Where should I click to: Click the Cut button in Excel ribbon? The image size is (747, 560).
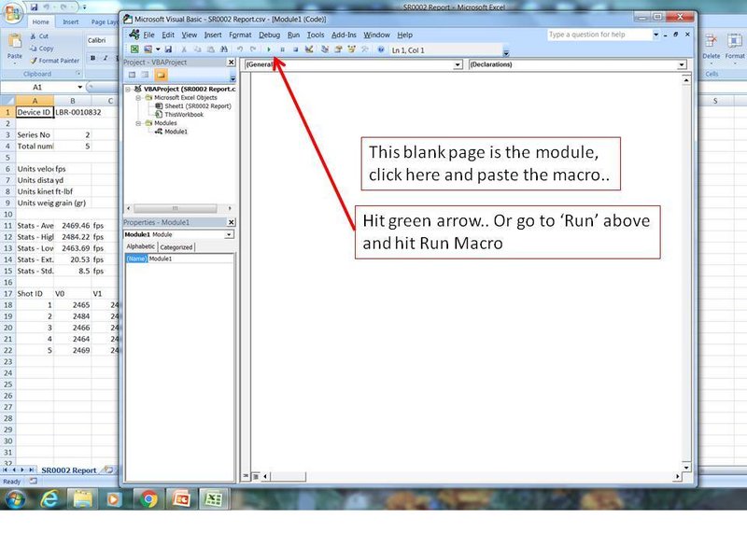(x=38, y=36)
